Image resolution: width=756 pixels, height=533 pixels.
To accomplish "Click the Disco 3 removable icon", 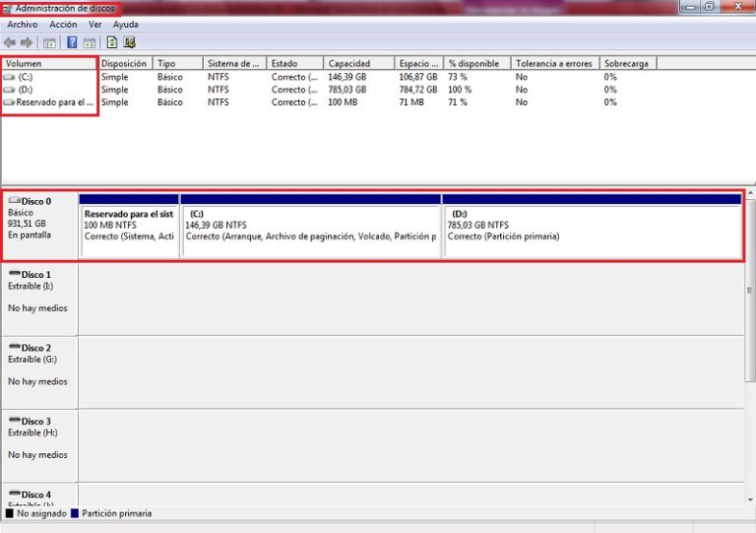I will [15, 420].
